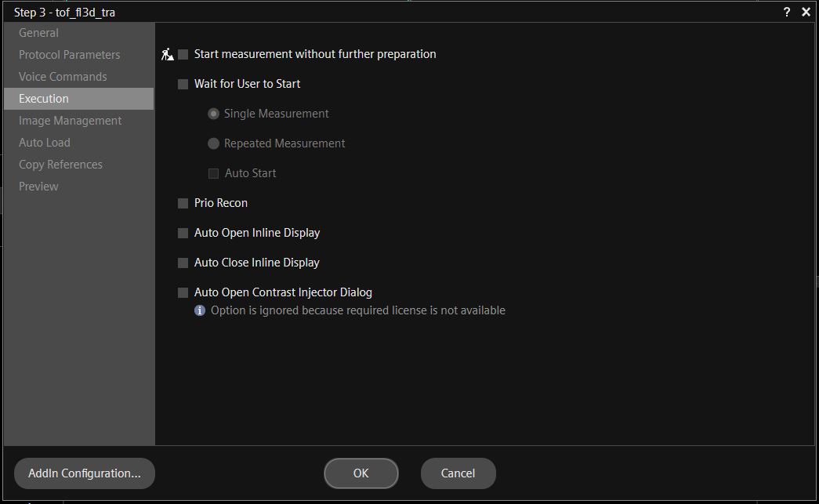This screenshot has width=819, height=504.
Task: Go to the Voice Commands section
Action: coord(62,76)
